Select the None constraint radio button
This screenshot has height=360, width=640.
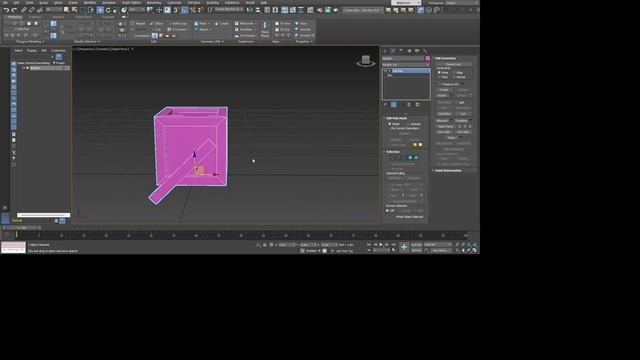click(x=439, y=72)
